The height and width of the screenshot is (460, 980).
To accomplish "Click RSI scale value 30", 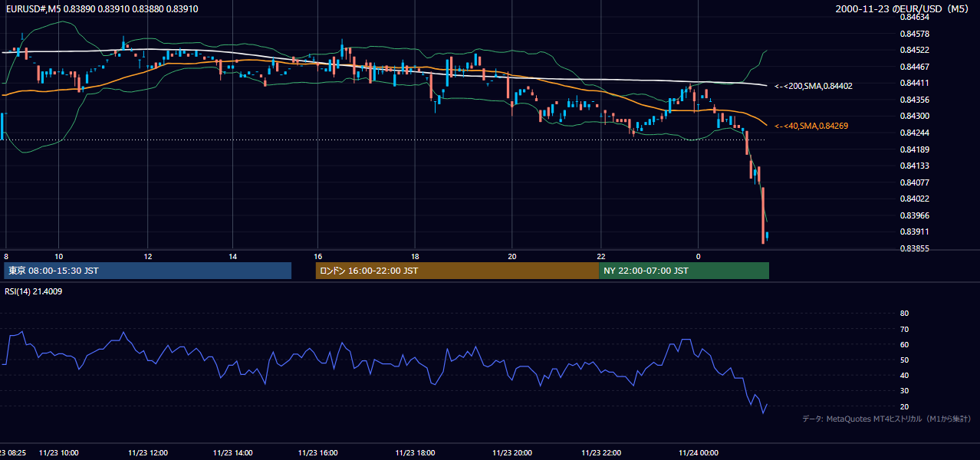I will pos(904,390).
